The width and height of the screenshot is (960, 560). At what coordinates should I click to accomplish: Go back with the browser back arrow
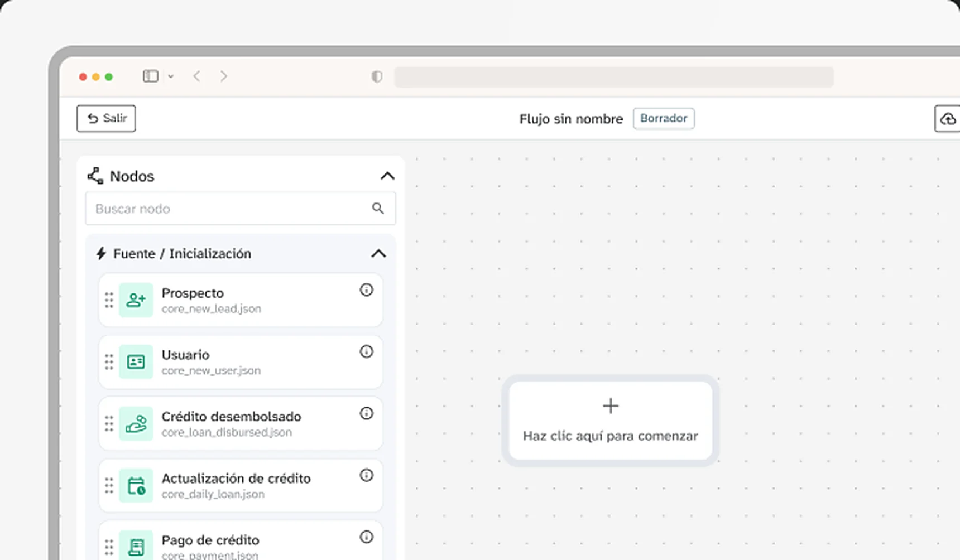point(196,76)
